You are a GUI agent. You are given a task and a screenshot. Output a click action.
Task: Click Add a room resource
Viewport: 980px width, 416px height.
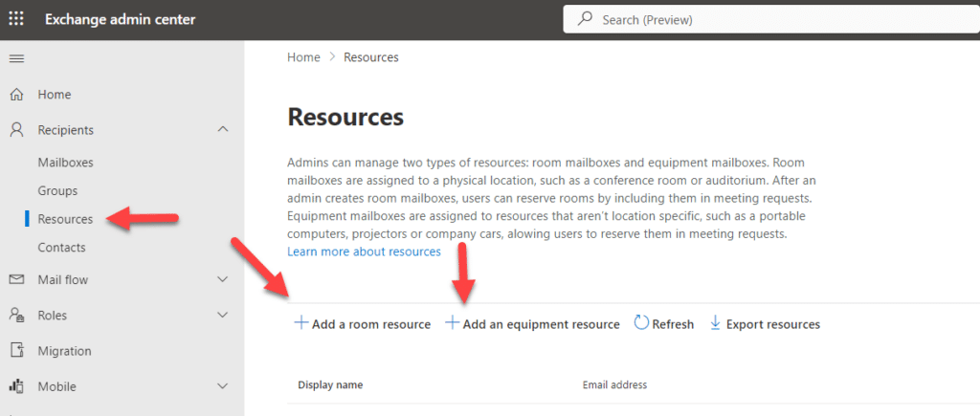371,325
